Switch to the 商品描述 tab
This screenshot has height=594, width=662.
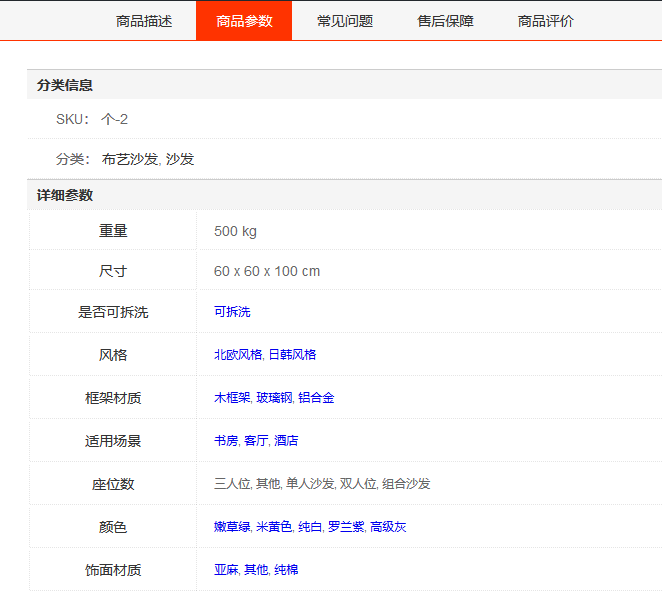point(144,21)
